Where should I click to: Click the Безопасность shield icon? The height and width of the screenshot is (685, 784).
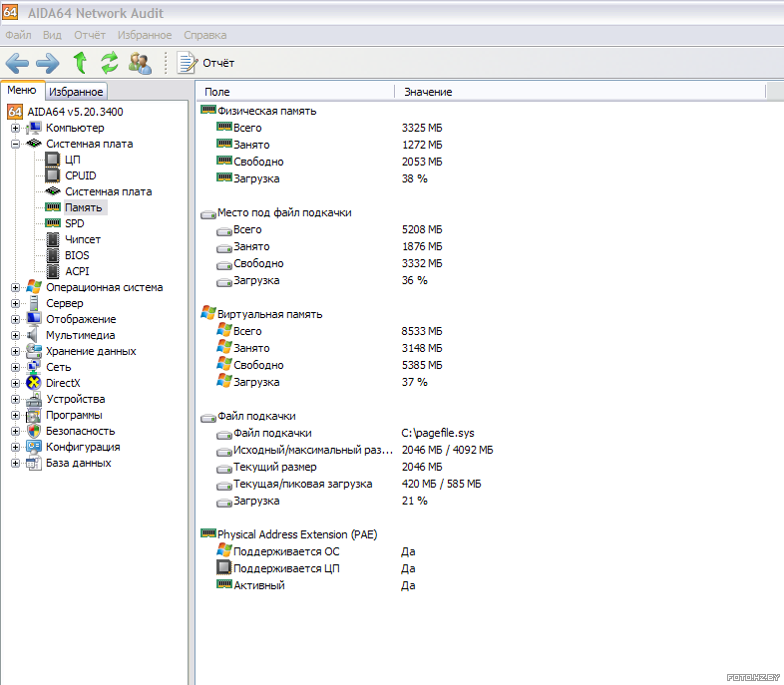click(34, 431)
